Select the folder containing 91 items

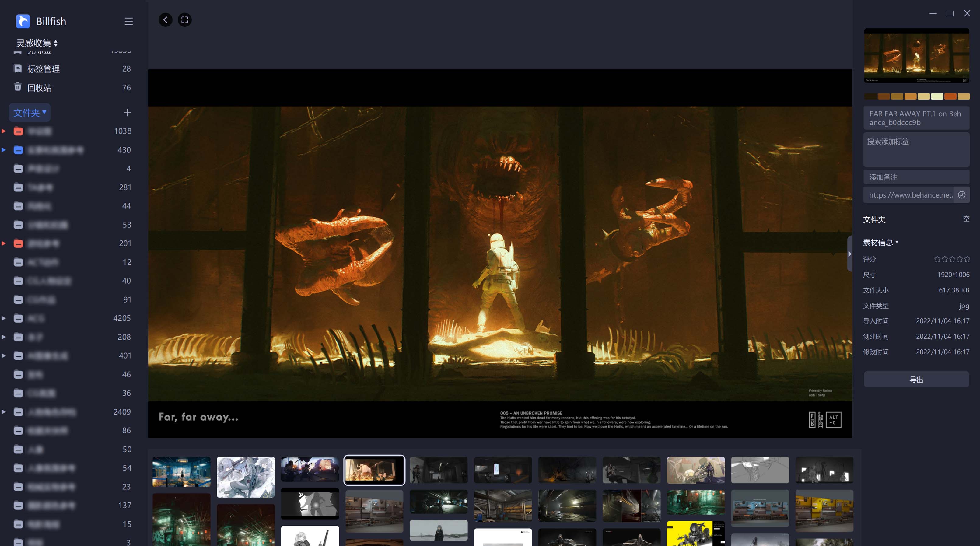pos(72,300)
